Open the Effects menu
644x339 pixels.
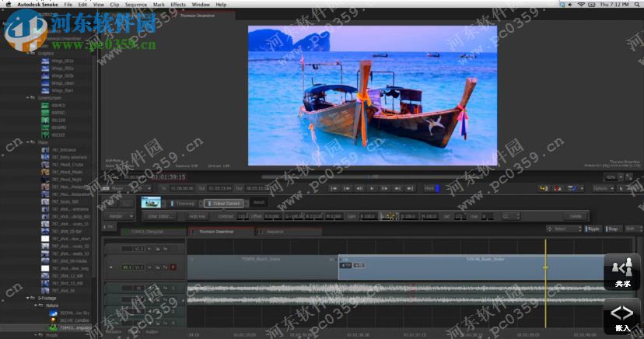[178, 5]
